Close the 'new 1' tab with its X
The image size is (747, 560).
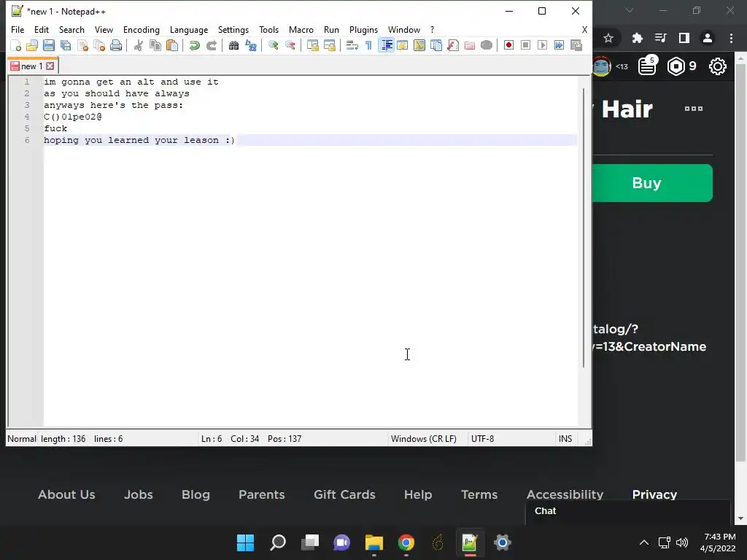pyautogui.click(x=50, y=66)
